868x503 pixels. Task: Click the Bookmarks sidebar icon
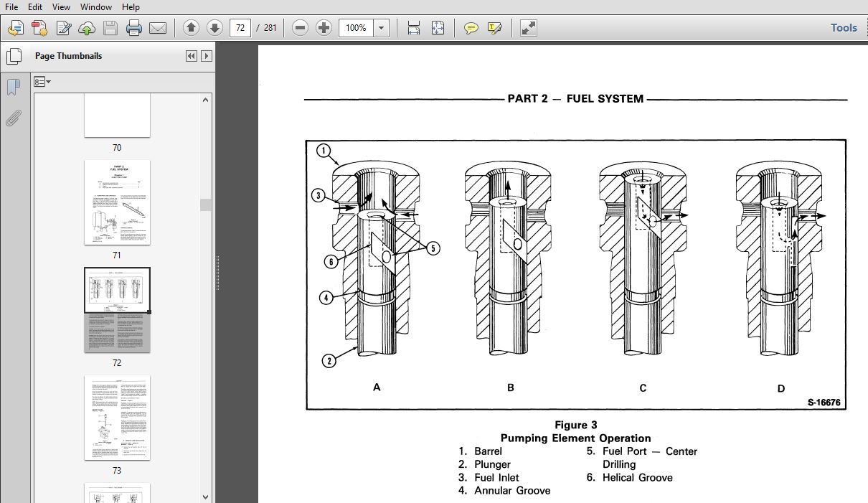click(13, 87)
